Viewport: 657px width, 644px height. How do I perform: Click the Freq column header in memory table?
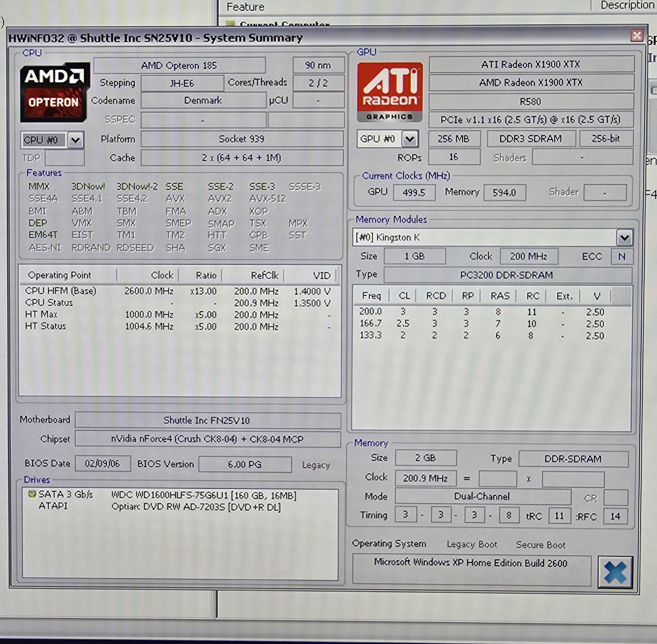pyautogui.click(x=371, y=296)
